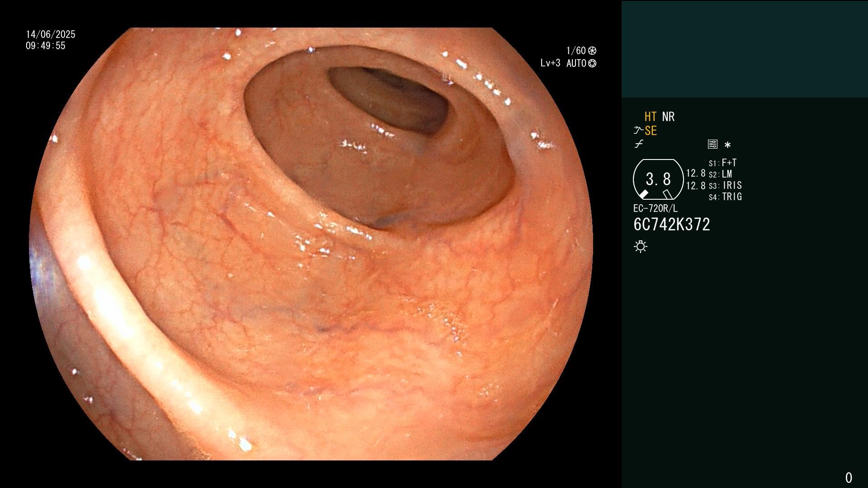The image size is (868, 488).
Task: Click the AUTO iris mode text
Action: [576, 63]
